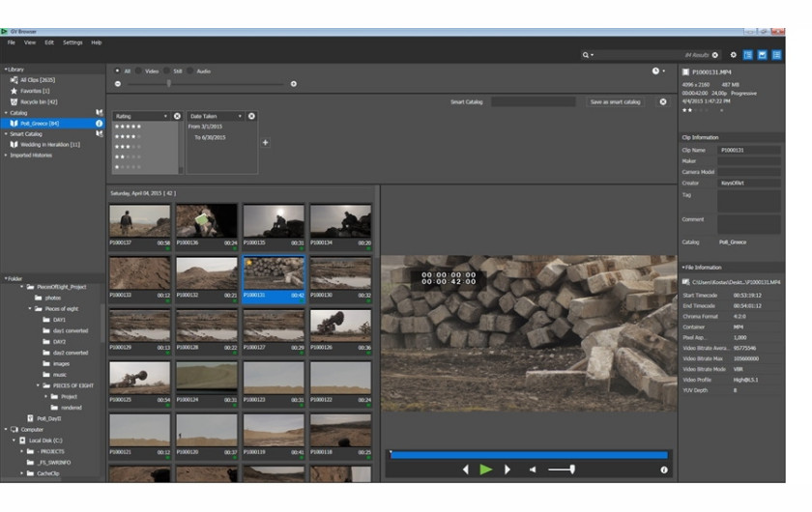The width and height of the screenshot is (812, 512).
Task: Open the settings gear icon
Action: point(734,55)
